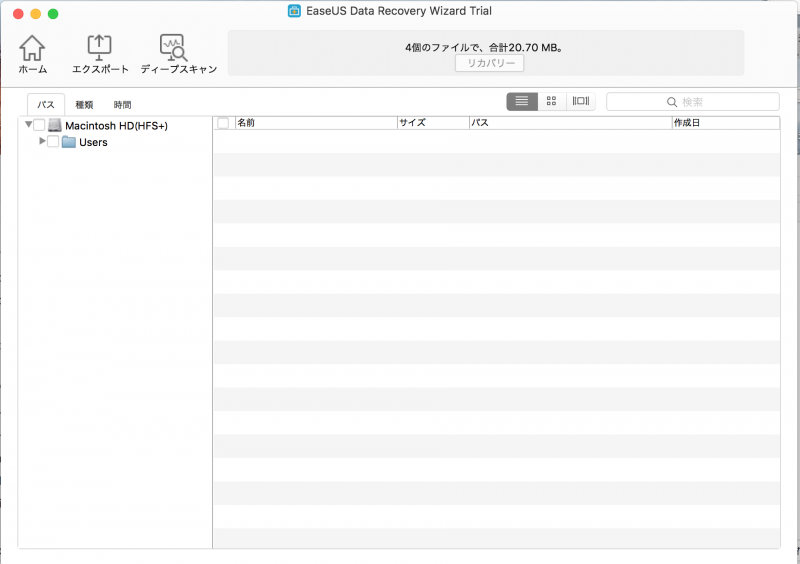Viewport: 800px width, 564px height.
Task: Sort by 作成日 column header
Action: point(726,123)
